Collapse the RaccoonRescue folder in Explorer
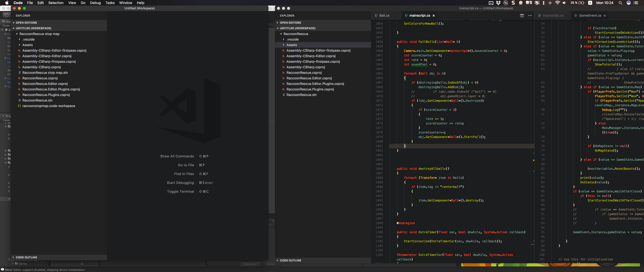This screenshot has height=272, width=644. (x=281, y=33)
